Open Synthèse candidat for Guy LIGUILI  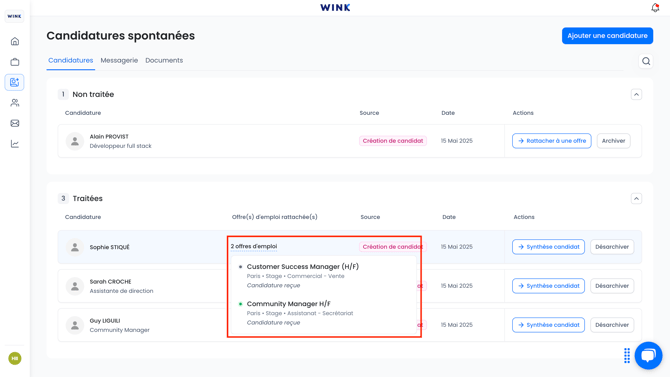pyautogui.click(x=548, y=325)
